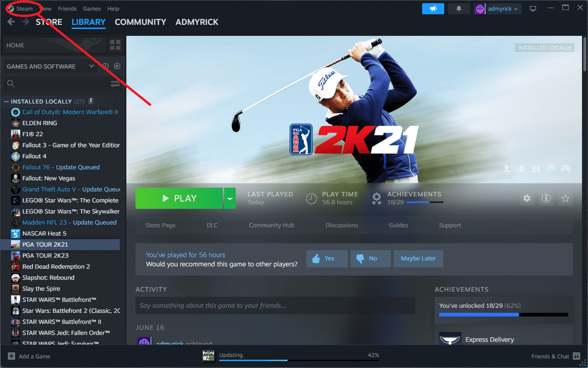This screenshot has height=368, width=588.
Task: Click Add a Game
Action: [29, 356]
